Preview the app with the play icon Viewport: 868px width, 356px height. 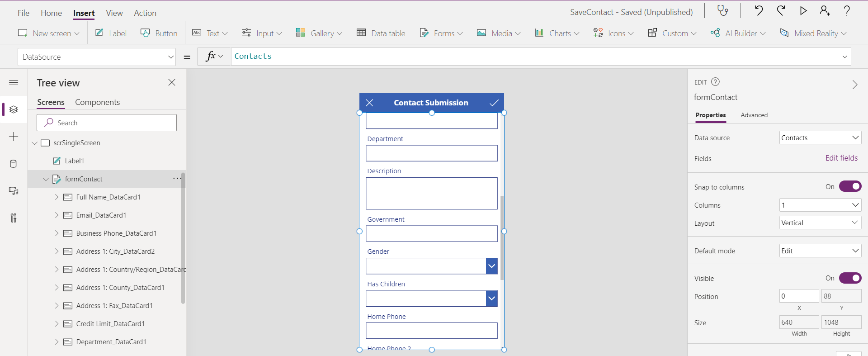pyautogui.click(x=803, y=11)
